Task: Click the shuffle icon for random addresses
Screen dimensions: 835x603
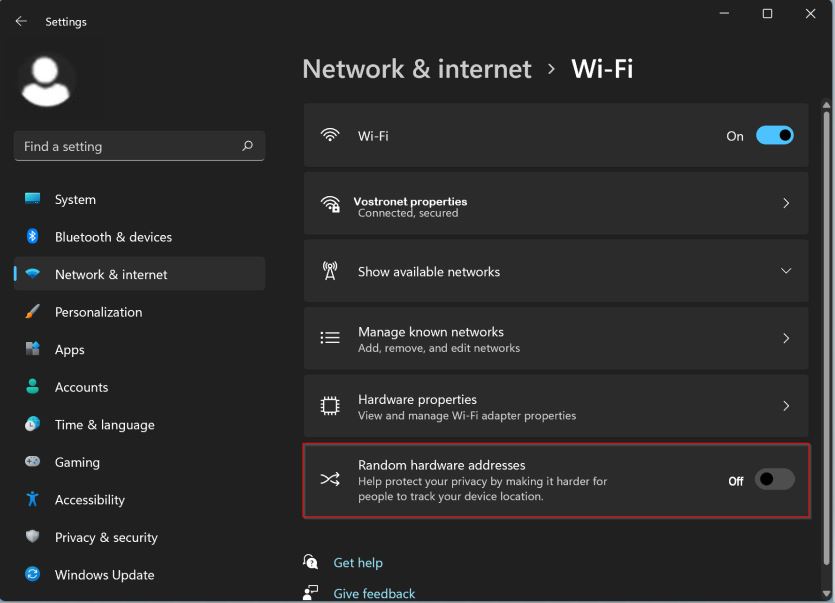Action: [330, 479]
